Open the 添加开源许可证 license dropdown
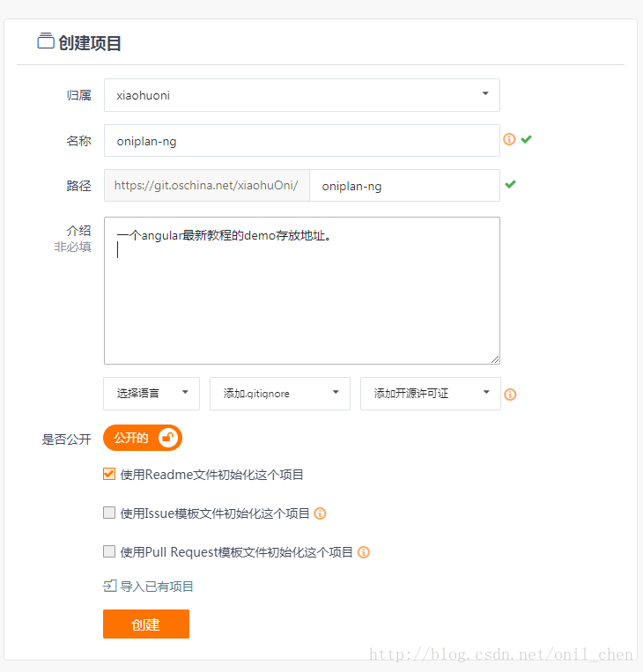643x672 pixels. click(431, 394)
